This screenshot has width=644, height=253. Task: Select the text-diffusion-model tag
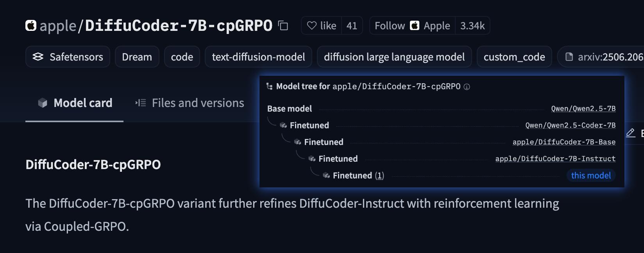click(x=258, y=57)
